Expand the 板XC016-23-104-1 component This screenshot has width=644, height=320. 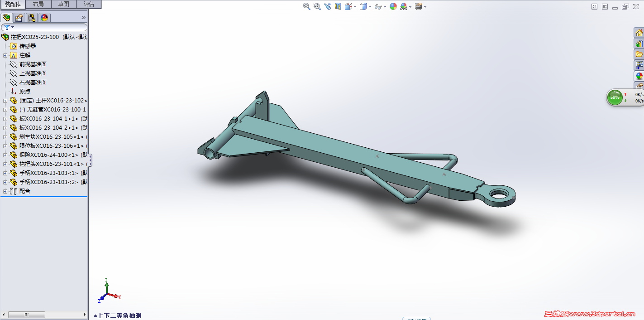click(x=5, y=119)
